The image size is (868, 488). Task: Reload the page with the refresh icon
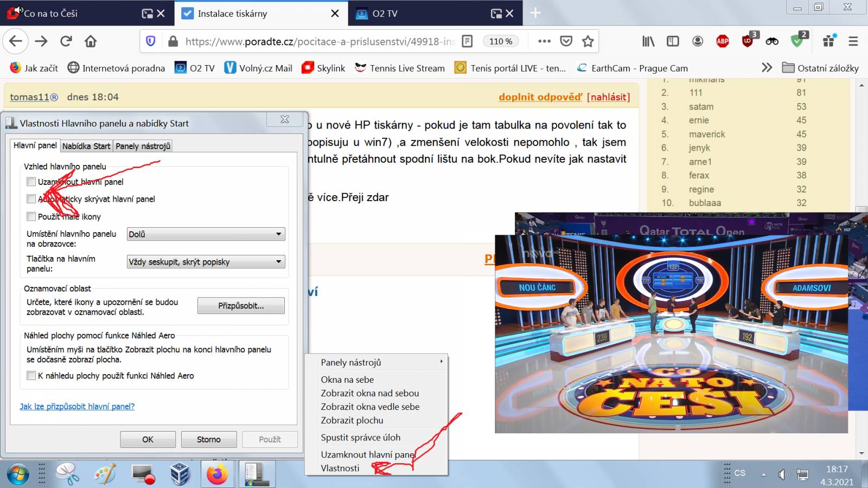(66, 41)
